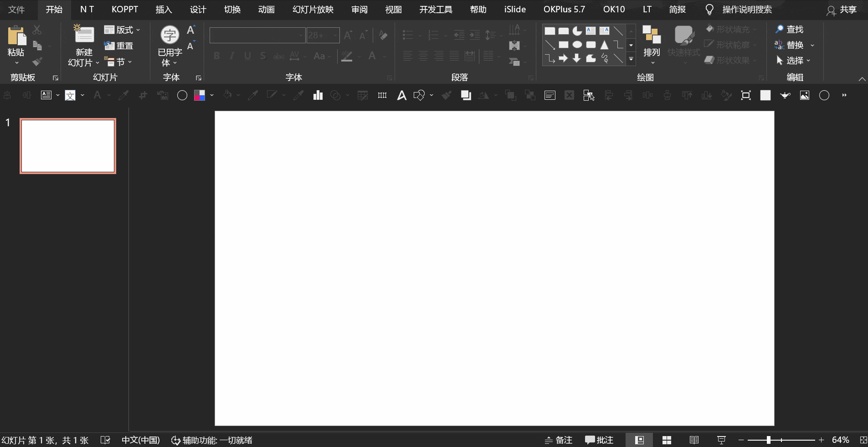868x447 pixels.
Task: Click the keyboard-like text pane icon
Action: point(550,95)
